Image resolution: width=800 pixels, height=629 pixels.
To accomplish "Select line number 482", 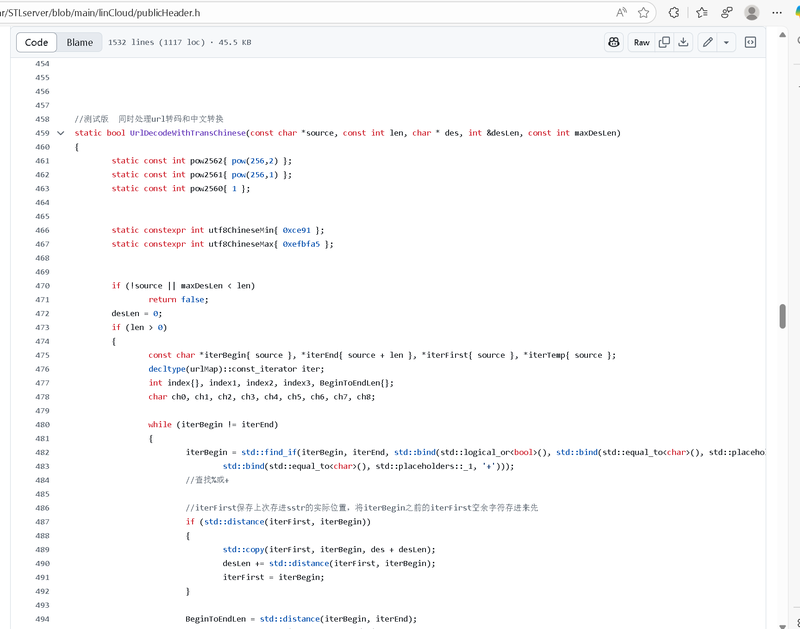I will click(x=42, y=452).
